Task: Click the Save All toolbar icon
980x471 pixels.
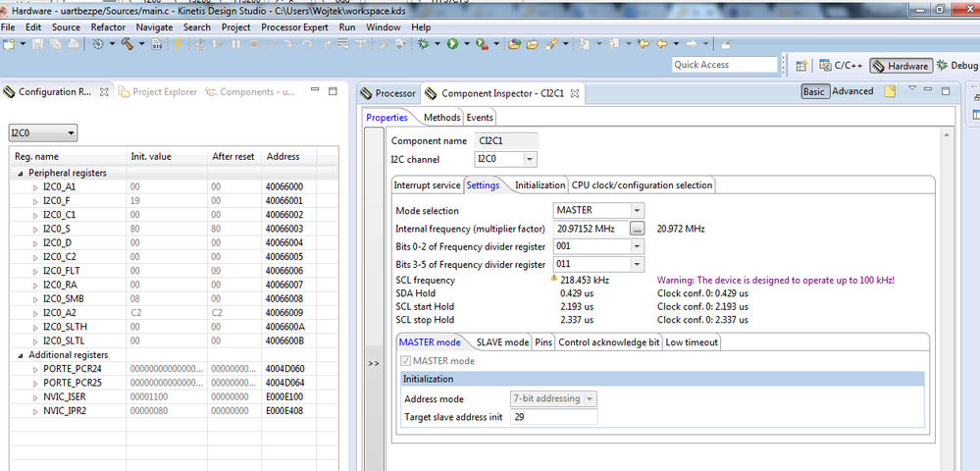Action: point(56,44)
